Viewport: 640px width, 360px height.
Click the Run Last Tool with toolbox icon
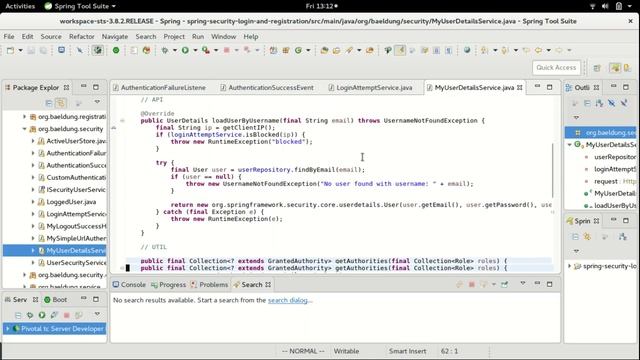pos(206,50)
